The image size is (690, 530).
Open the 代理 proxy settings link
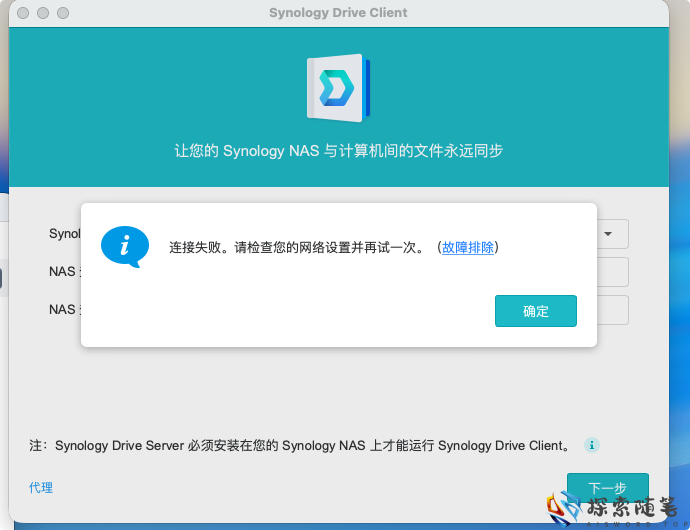tap(41, 487)
